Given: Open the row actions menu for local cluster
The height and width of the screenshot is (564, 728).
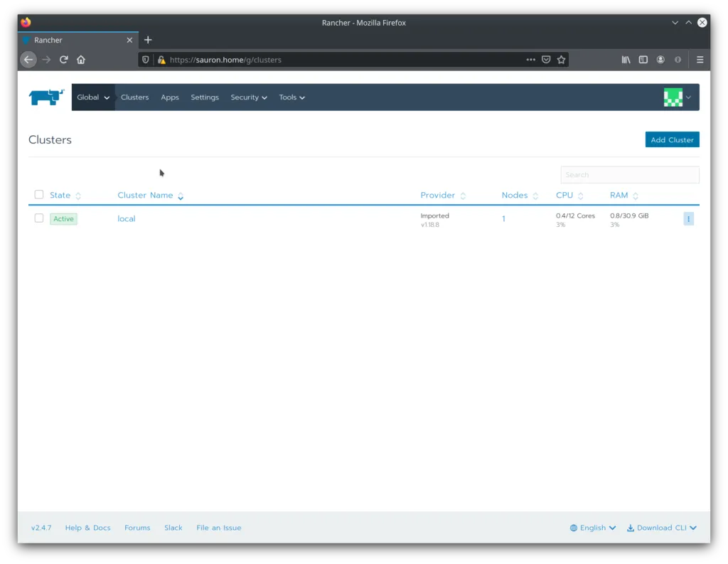Looking at the screenshot, I should click(688, 219).
